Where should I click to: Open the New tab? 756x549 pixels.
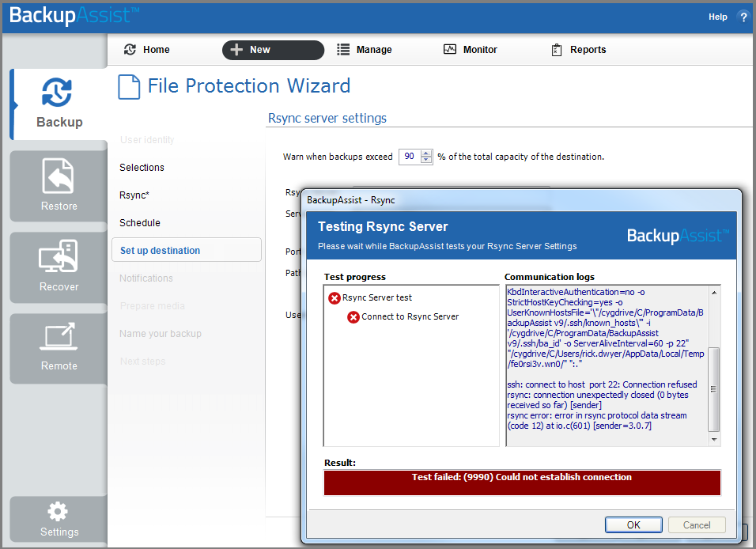273,50
